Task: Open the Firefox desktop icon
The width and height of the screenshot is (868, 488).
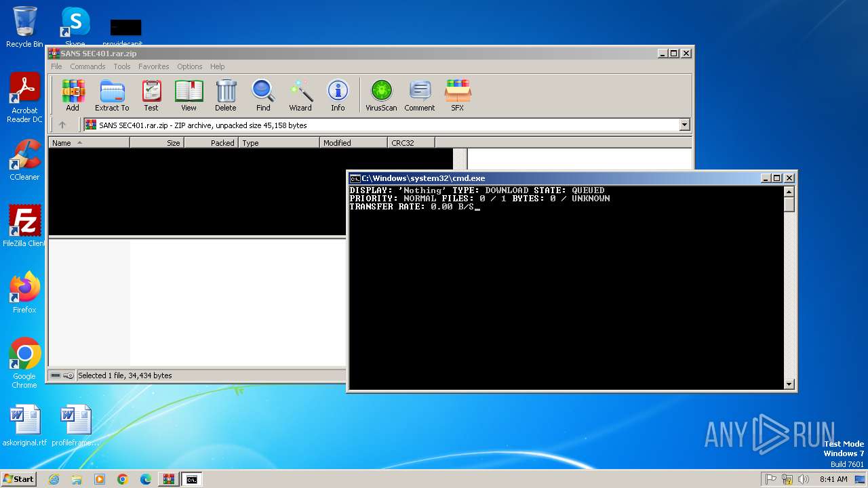Action: pos(24,292)
